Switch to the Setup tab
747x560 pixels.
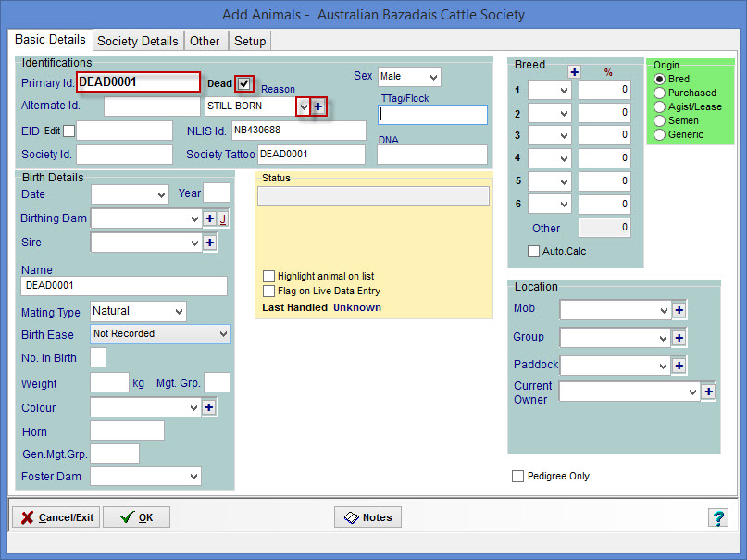pyautogui.click(x=250, y=42)
